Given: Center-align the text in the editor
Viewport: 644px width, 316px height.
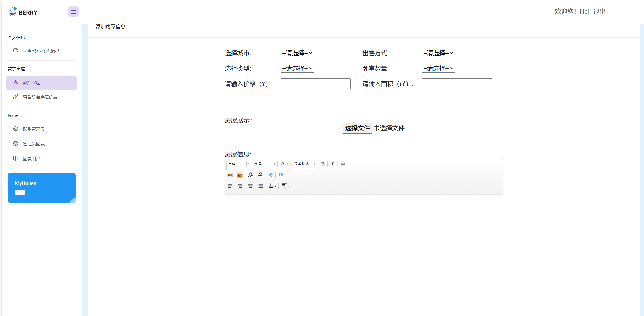Looking at the screenshot, I should (x=250, y=186).
